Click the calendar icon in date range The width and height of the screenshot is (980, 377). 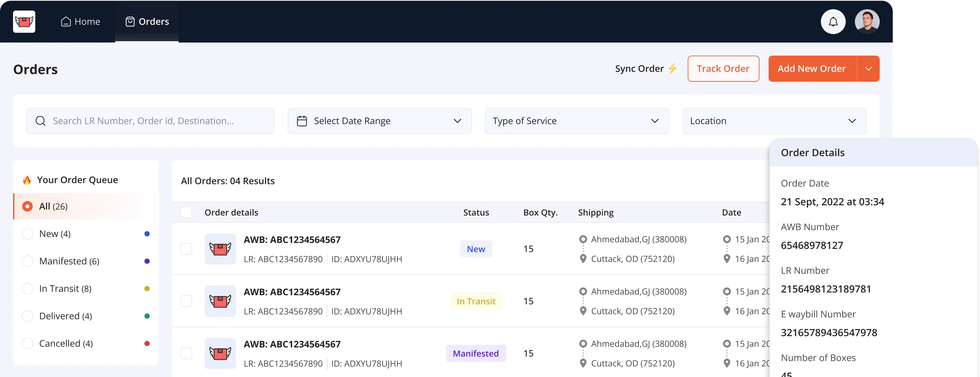[302, 121]
